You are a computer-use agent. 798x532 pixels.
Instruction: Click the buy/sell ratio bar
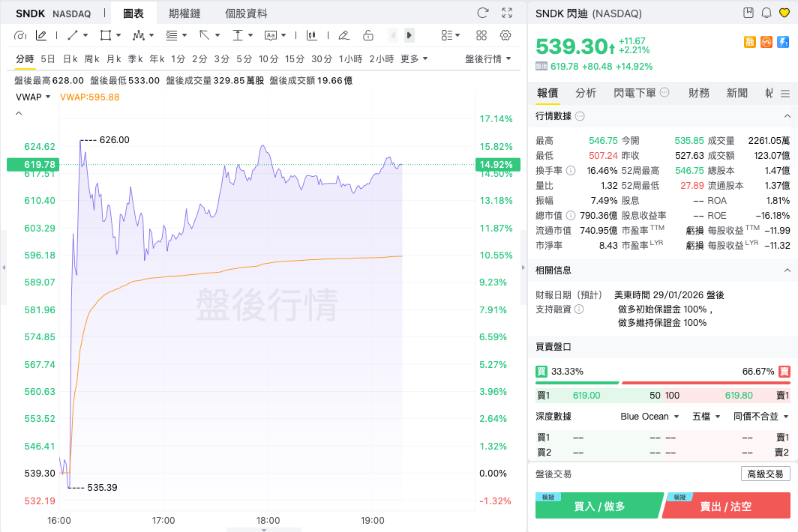663,382
